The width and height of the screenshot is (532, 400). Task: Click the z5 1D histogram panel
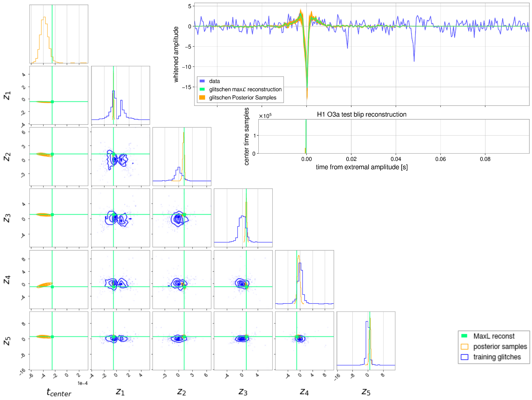click(x=366, y=341)
